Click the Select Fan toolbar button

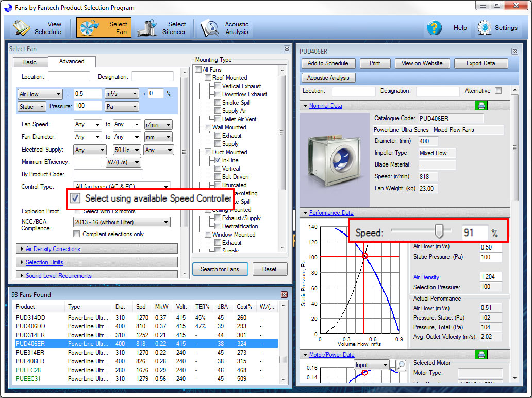click(104, 27)
